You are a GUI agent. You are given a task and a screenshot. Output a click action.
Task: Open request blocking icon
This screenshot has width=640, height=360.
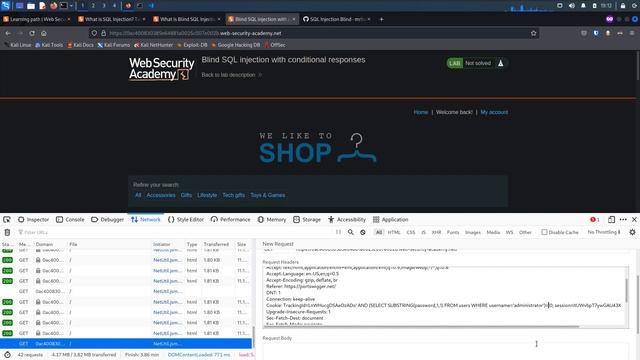(363, 232)
